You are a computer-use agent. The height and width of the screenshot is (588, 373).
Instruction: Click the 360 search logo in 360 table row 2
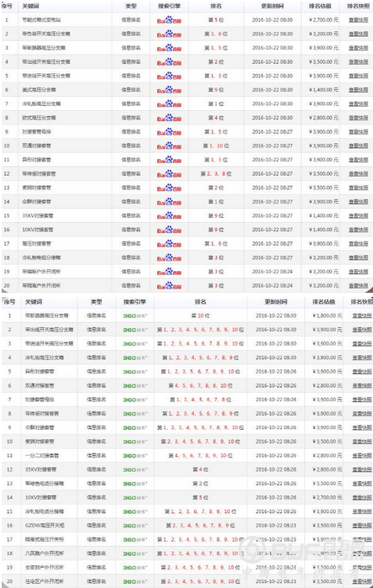click(134, 330)
